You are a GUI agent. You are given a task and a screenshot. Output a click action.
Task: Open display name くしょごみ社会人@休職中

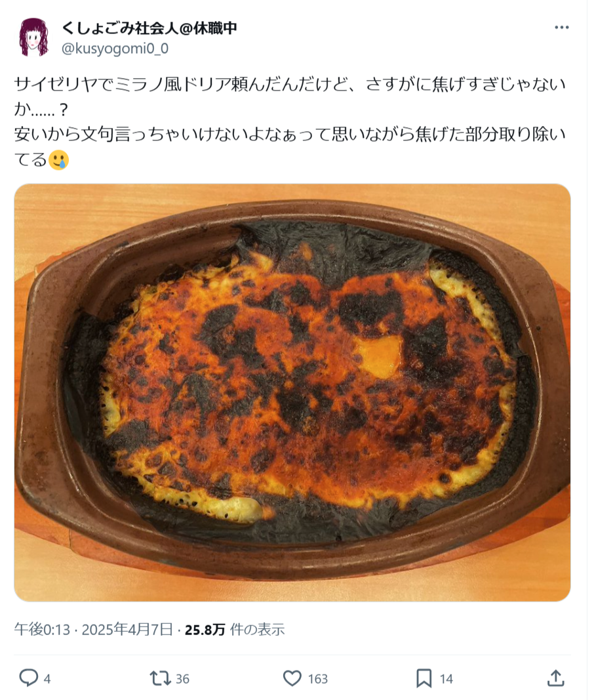coord(149,28)
